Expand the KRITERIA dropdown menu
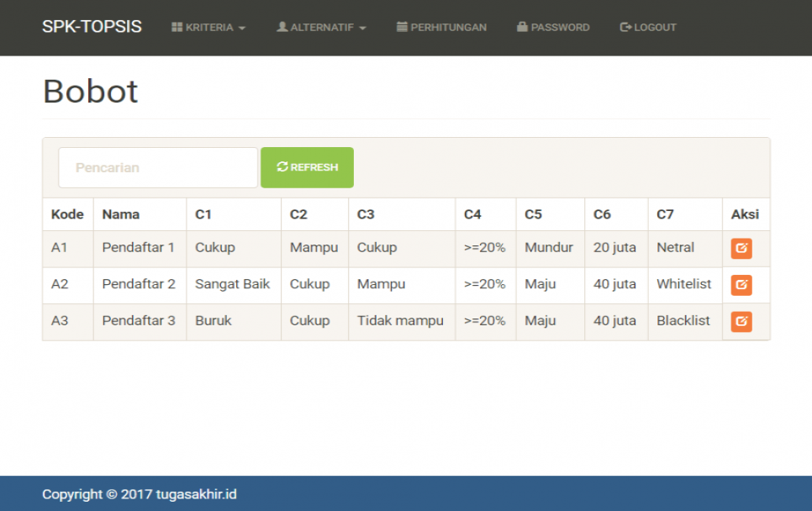 click(x=208, y=26)
